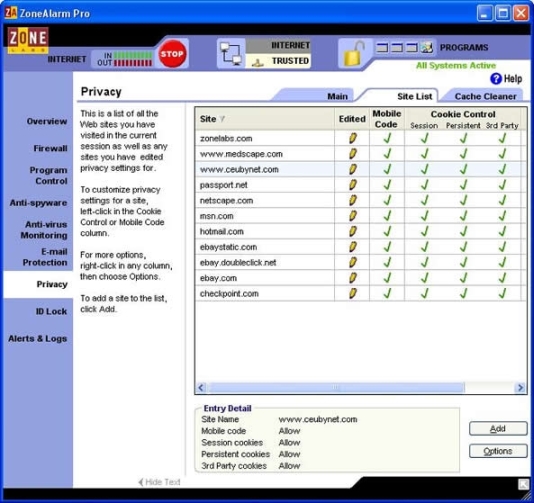Click the ZoneAlarm ZA title bar icon
The height and width of the screenshot is (503, 534).
coord(10,13)
